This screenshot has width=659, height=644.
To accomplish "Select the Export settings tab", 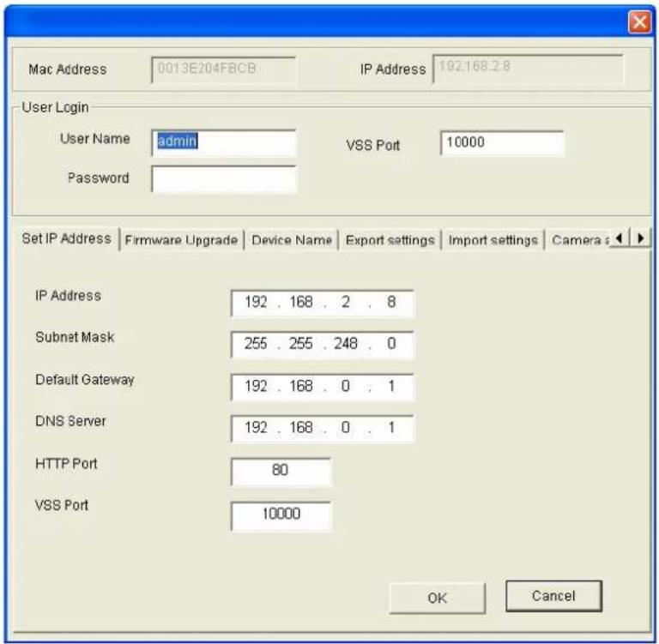I will (390, 240).
